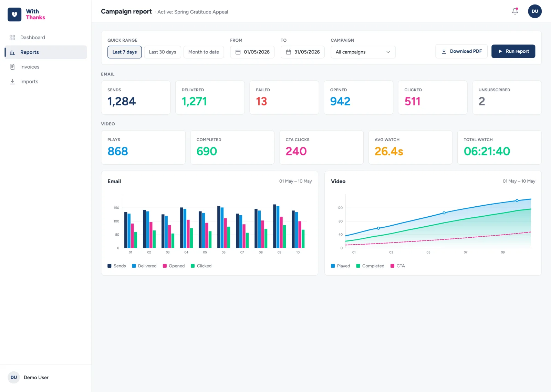Open the calendar icon in From date
551x392 pixels.
238,52
